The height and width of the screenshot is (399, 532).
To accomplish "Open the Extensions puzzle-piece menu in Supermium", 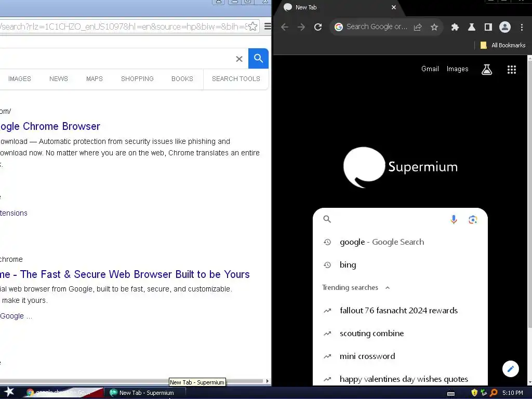I will pyautogui.click(x=455, y=27).
